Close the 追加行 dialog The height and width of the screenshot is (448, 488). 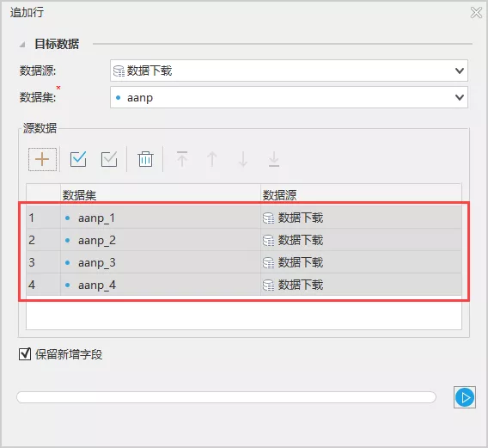(x=476, y=13)
